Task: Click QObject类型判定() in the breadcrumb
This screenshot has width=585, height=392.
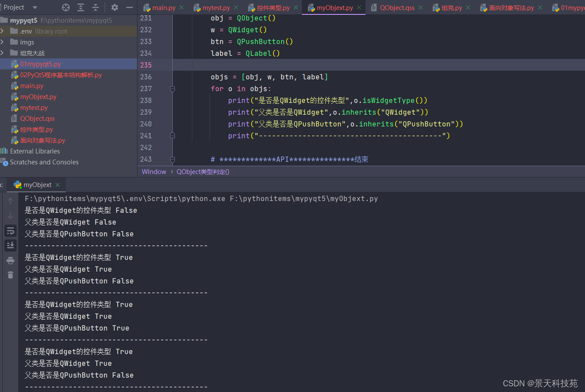Action: [x=203, y=172]
